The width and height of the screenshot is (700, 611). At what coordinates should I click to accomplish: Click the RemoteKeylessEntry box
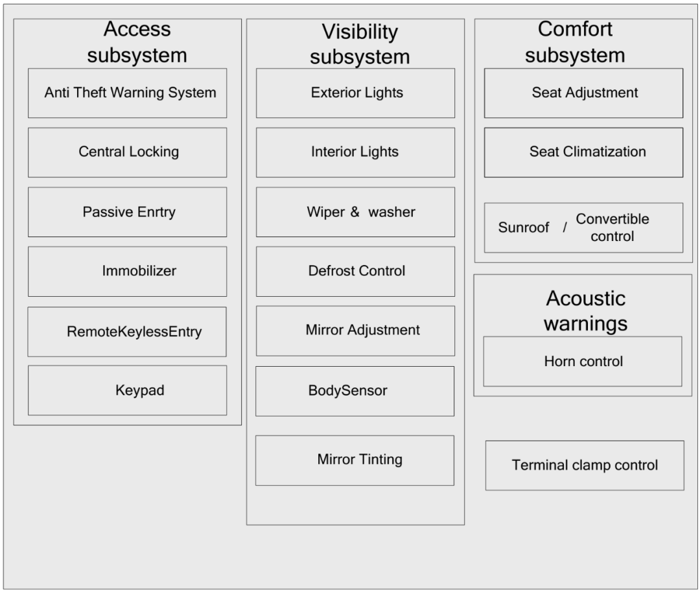(x=127, y=332)
